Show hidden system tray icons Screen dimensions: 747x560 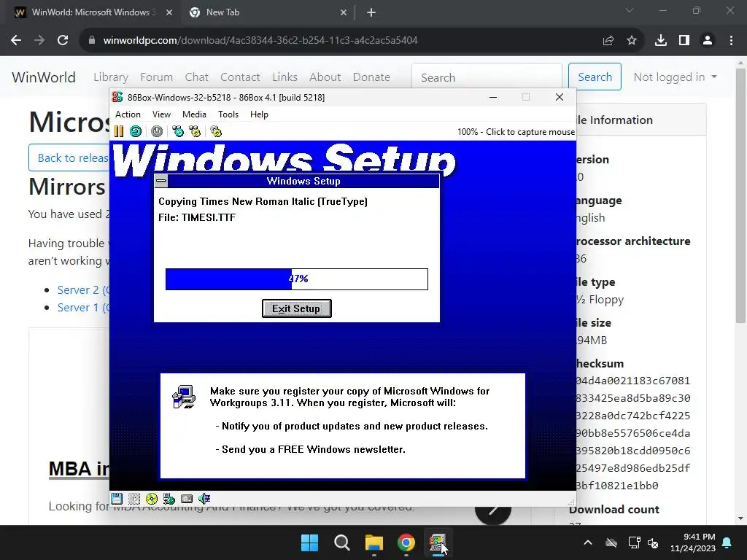pyautogui.click(x=588, y=542)
